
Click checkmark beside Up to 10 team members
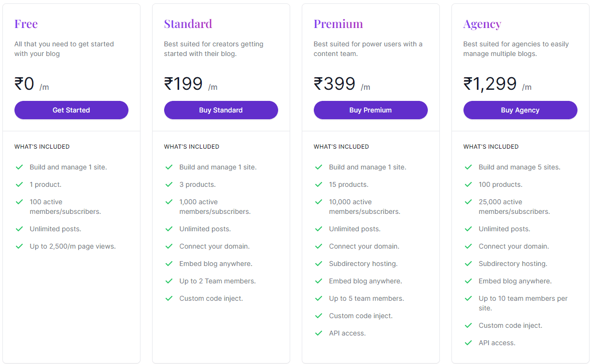pyautogui.click(x=468, y=298)
